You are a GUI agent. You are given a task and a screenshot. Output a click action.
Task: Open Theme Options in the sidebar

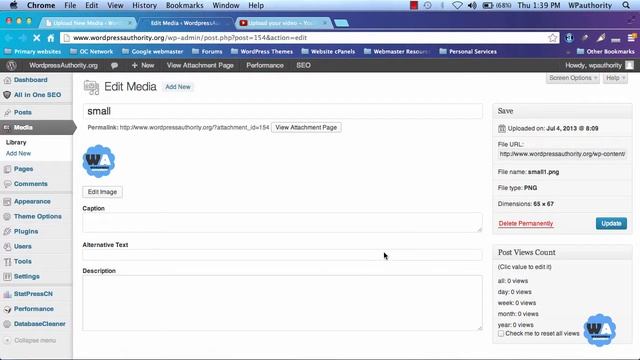(38, 216)
